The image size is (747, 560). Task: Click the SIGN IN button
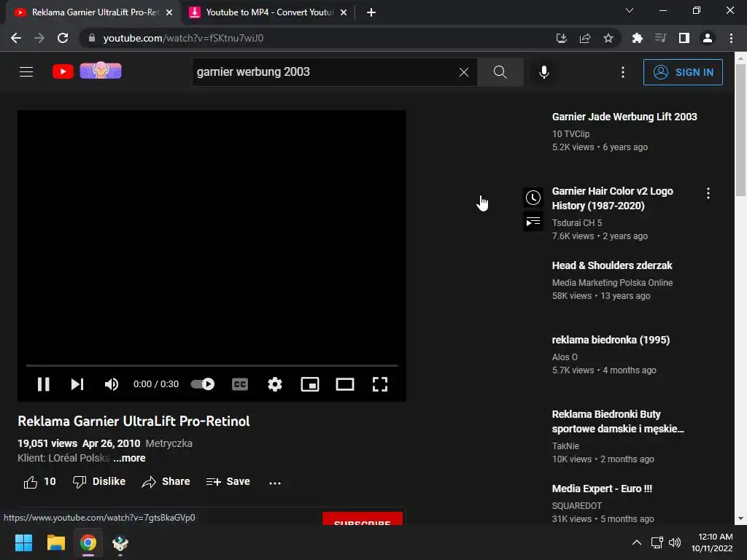click(683, 72)
